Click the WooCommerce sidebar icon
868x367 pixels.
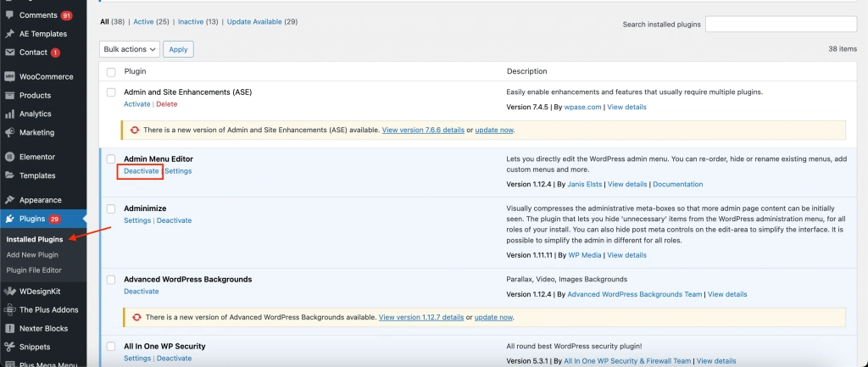tap(9, 76)
